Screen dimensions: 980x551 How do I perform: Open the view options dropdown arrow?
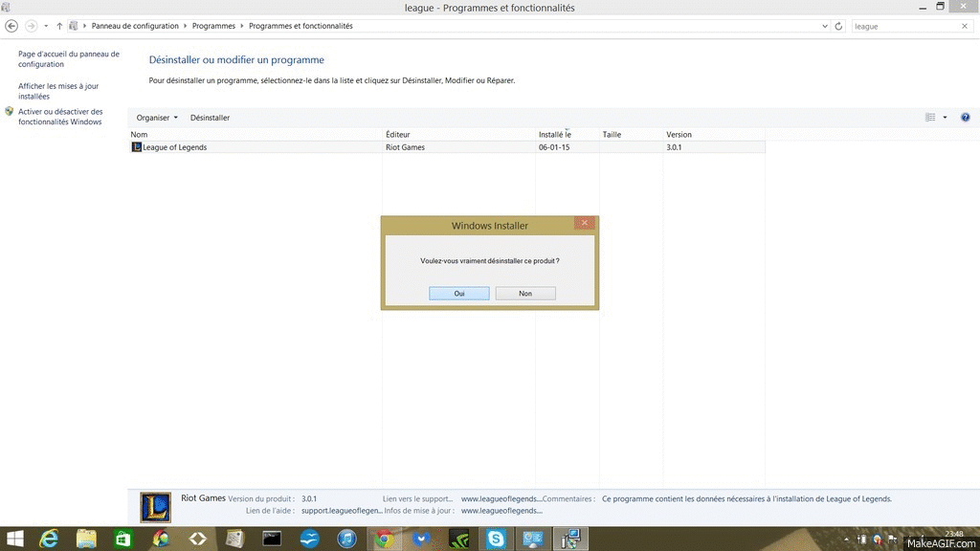945,118
